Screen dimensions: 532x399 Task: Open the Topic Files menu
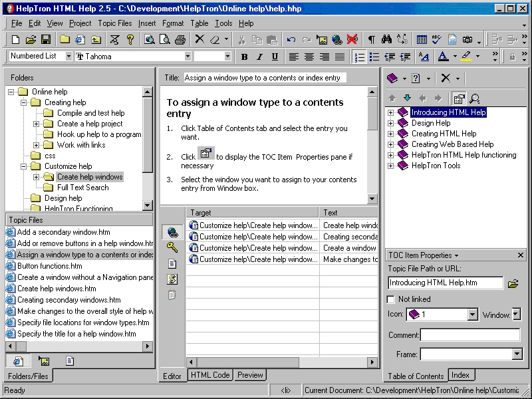(114, 23)
